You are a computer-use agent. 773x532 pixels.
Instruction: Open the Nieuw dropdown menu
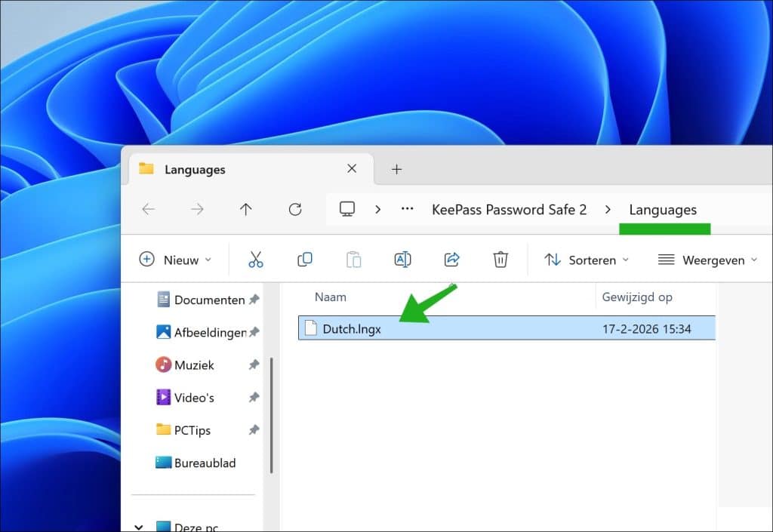coord(175,260)
